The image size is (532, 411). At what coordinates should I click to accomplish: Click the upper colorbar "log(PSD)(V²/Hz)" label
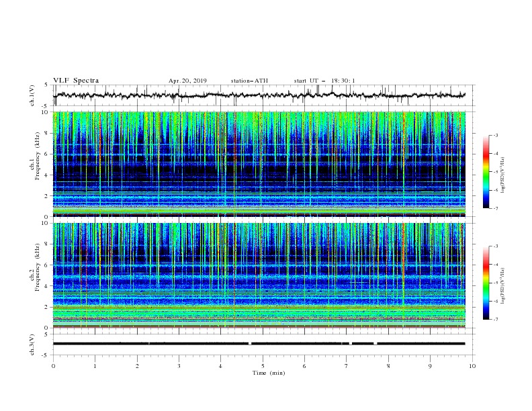(503, 175)
